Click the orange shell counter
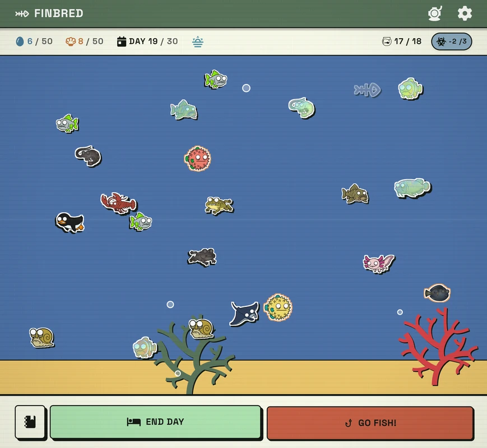 [x=85, y=41]
